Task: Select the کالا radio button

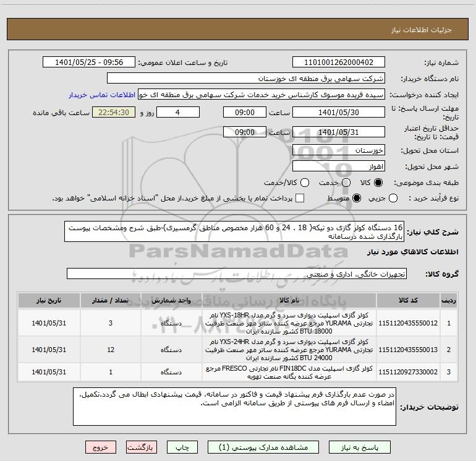Action: (378, 183)
